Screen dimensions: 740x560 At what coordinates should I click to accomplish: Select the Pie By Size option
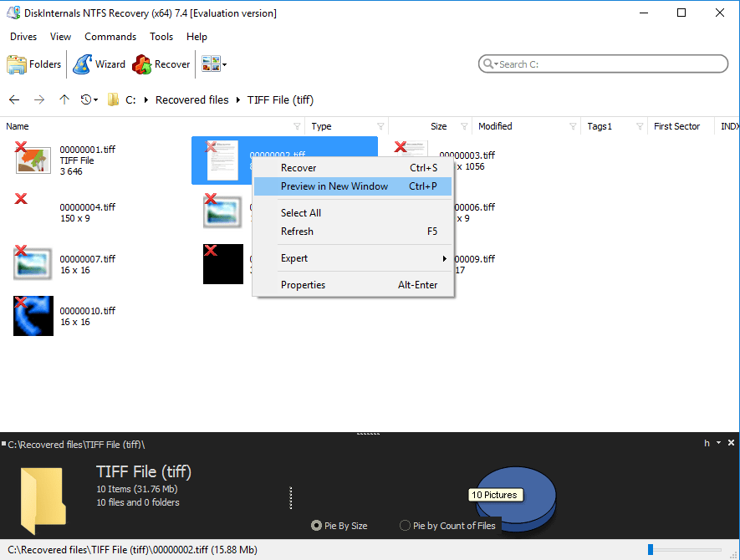click(317, 526)
